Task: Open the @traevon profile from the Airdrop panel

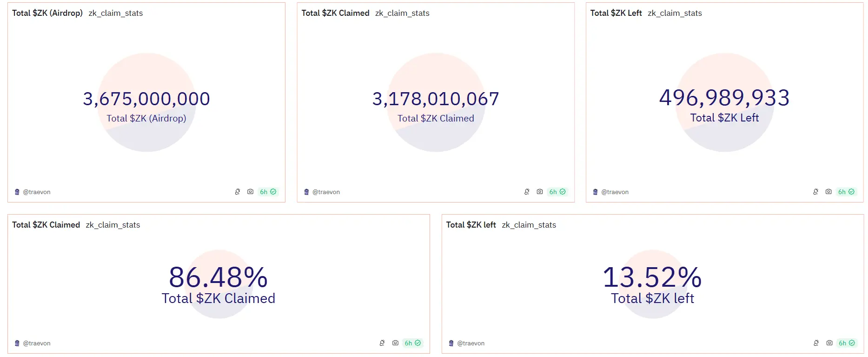Action: click(37, 192)
